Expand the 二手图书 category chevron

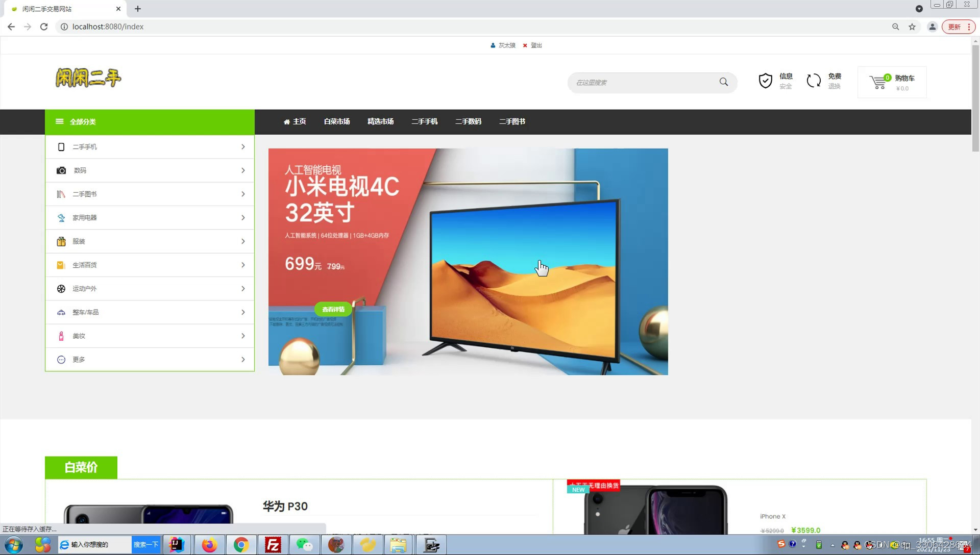[243, 194]
